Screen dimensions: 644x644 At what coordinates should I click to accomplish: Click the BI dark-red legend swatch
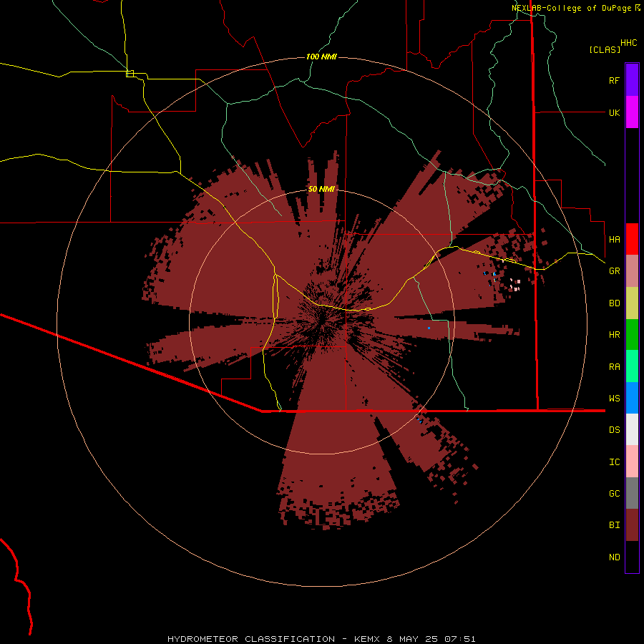point(632,525)
